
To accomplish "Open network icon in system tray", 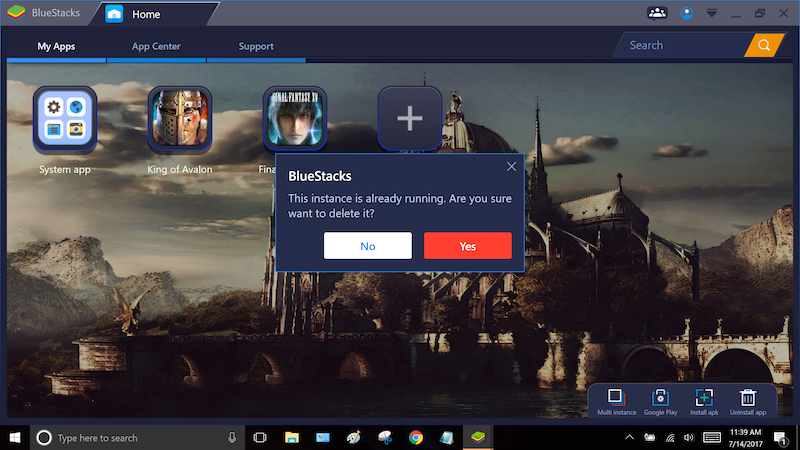I will pos(670,438).
